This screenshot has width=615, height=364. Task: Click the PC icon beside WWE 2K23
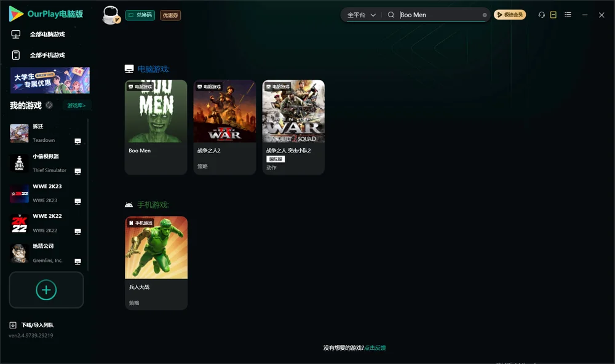click(x=77, y=202)
